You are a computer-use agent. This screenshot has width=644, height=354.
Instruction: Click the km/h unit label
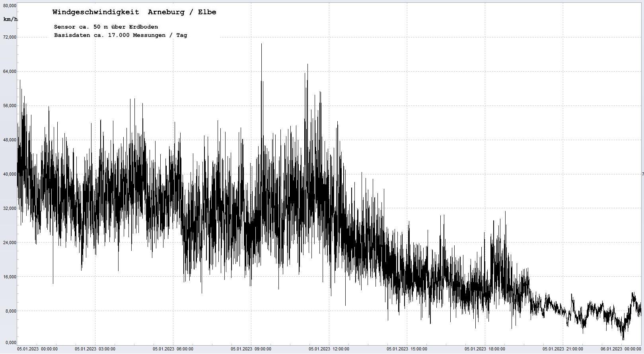point(10,19)
